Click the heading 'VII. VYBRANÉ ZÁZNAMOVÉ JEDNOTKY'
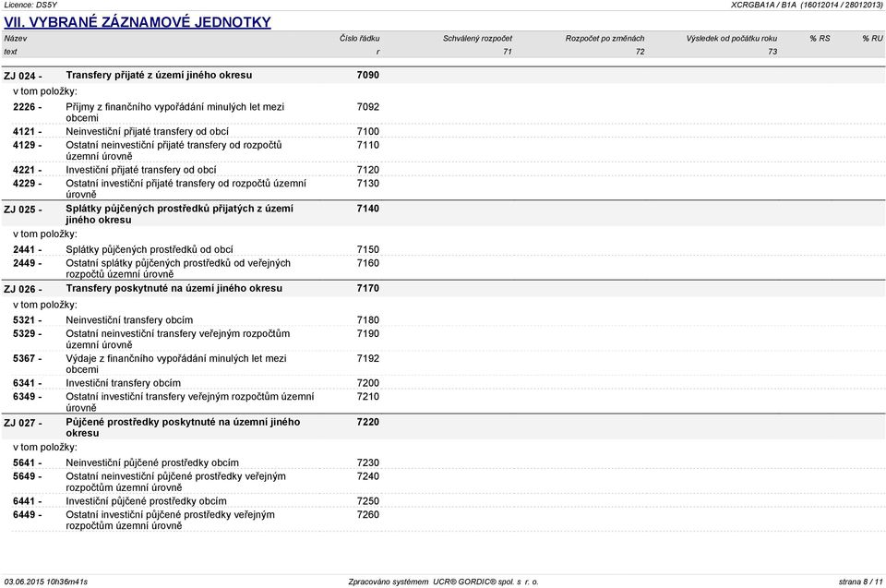Screen dimensions: 886x588 click(138, 22)
